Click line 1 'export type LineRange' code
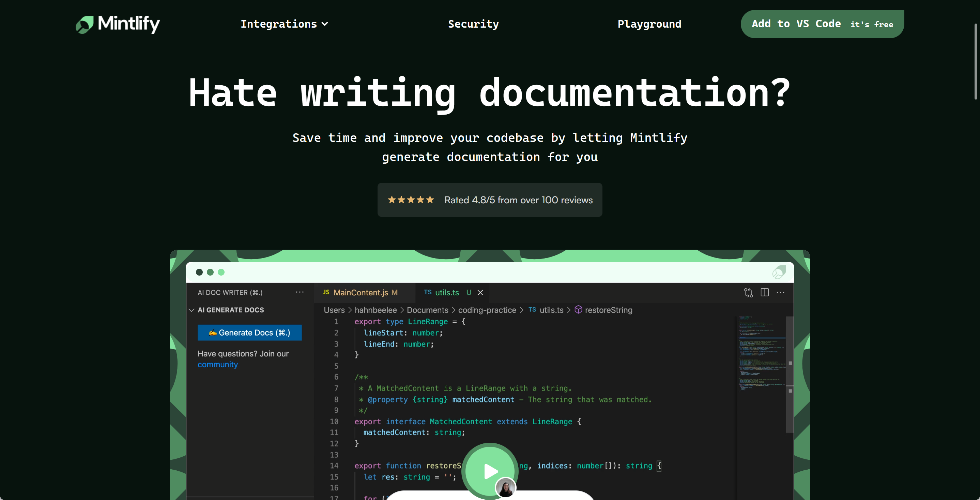 [410, 321]
